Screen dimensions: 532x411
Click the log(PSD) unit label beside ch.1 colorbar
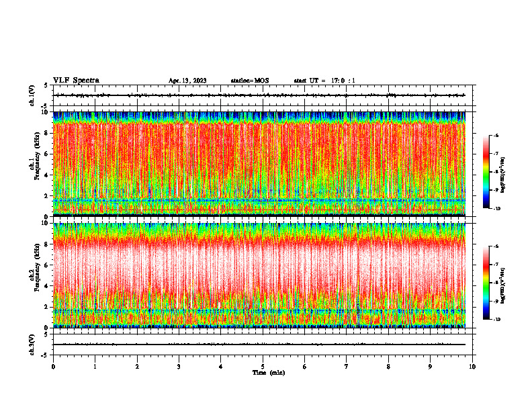tap(503, 175)
